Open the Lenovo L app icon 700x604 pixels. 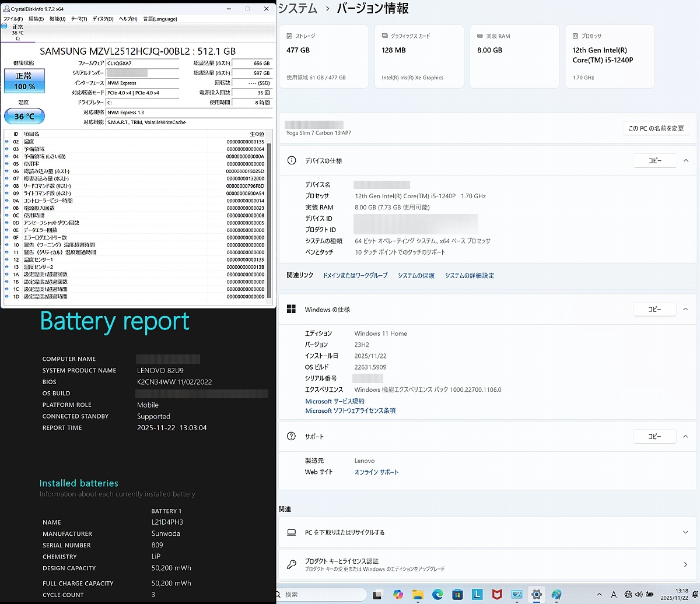[477, 594]
